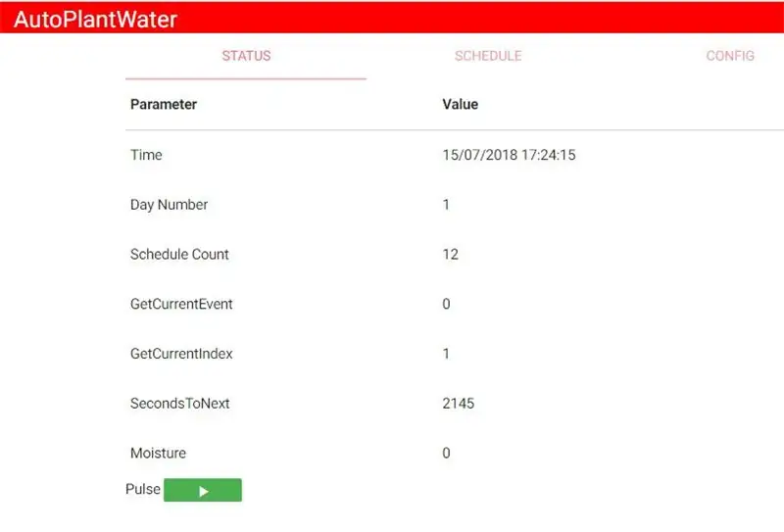Select the GetCurrentIndex parameter label
This screenshot has height=532, width=784.
(x=181, y=354)
